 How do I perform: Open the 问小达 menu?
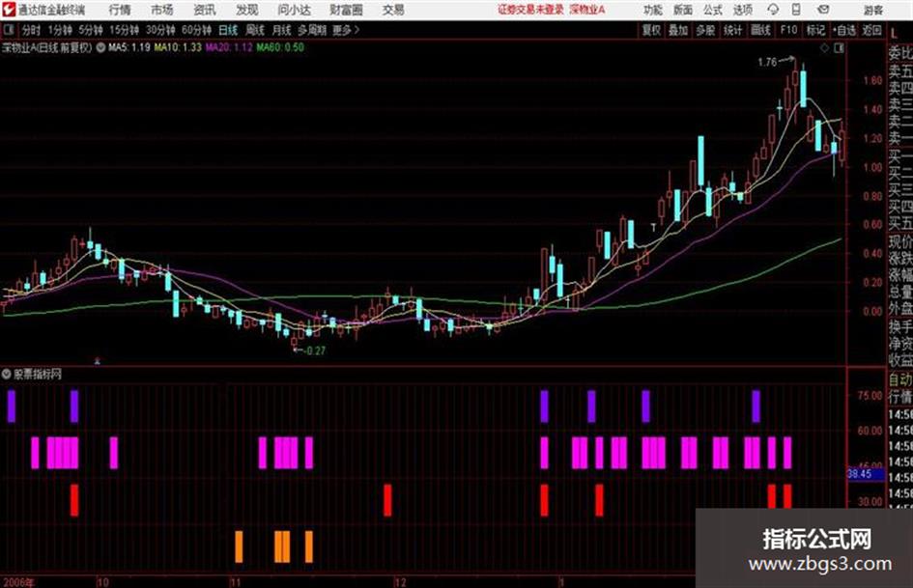coord(294,10)
